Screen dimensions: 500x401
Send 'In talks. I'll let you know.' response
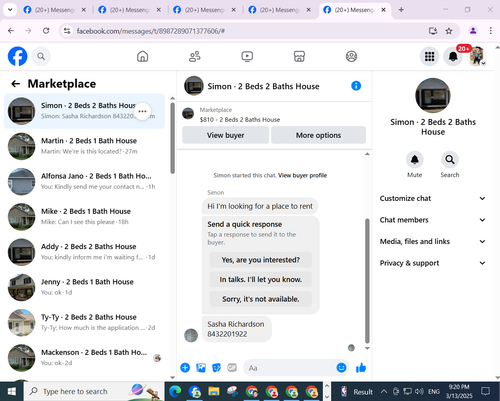261,279
